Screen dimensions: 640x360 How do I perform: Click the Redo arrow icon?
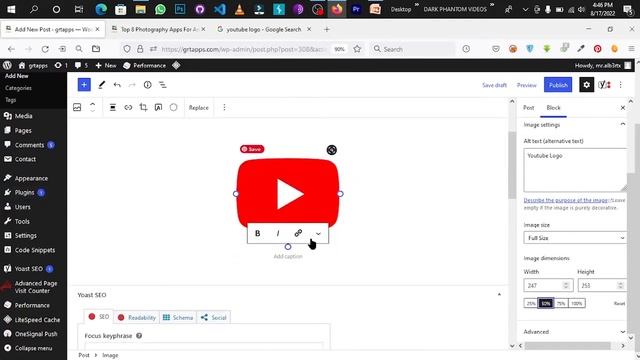[132, 85]
